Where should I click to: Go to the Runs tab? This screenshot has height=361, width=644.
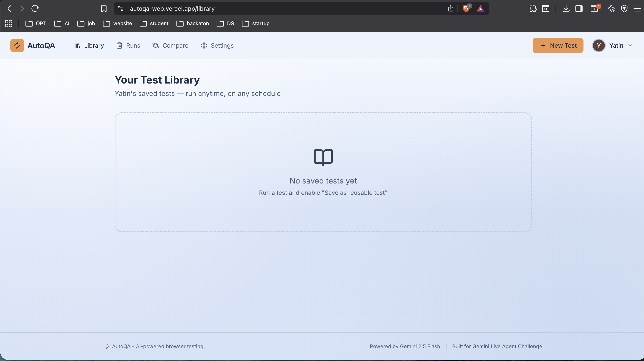click(128, 45)
